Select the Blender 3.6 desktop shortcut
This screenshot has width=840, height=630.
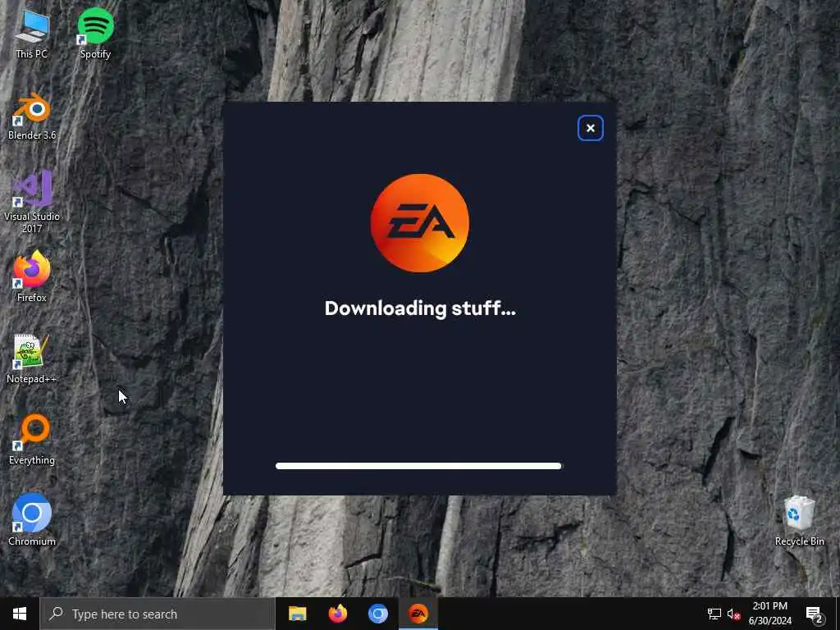(32, 116)
